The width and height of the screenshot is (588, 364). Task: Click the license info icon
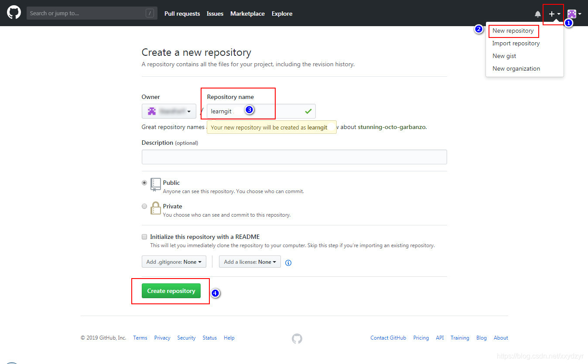288,262
